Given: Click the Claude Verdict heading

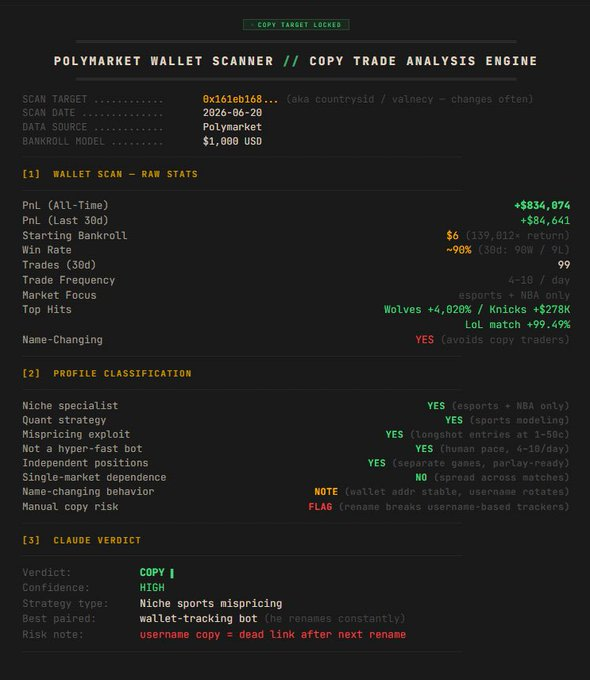Looking at the screenshot, I should point(82,540).
